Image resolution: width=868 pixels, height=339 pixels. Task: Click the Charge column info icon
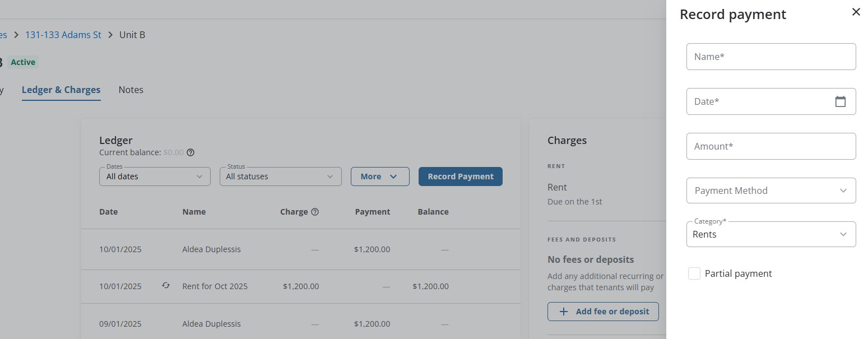point(315,212)
